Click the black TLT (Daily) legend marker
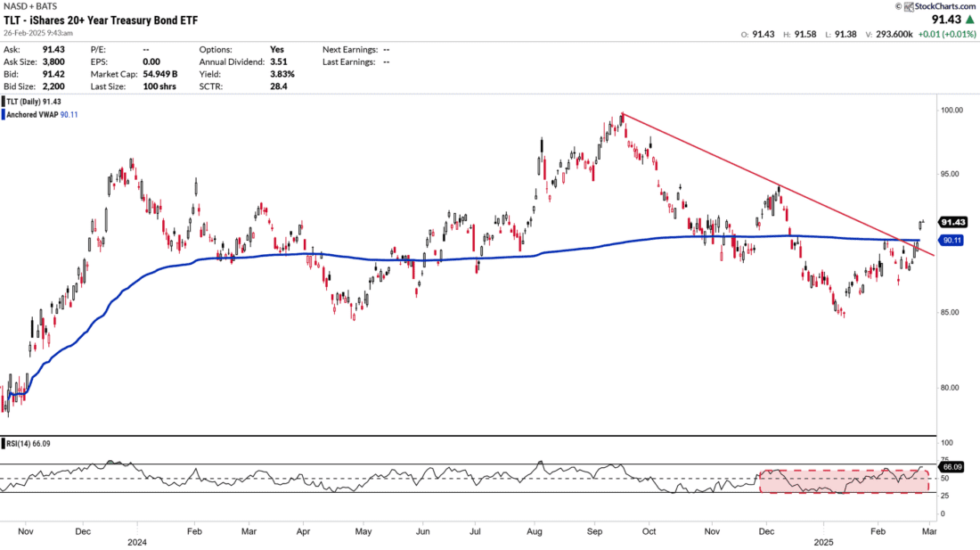This screenshot has width=980, height=550. pyautogui.click(x=3, y=102)
